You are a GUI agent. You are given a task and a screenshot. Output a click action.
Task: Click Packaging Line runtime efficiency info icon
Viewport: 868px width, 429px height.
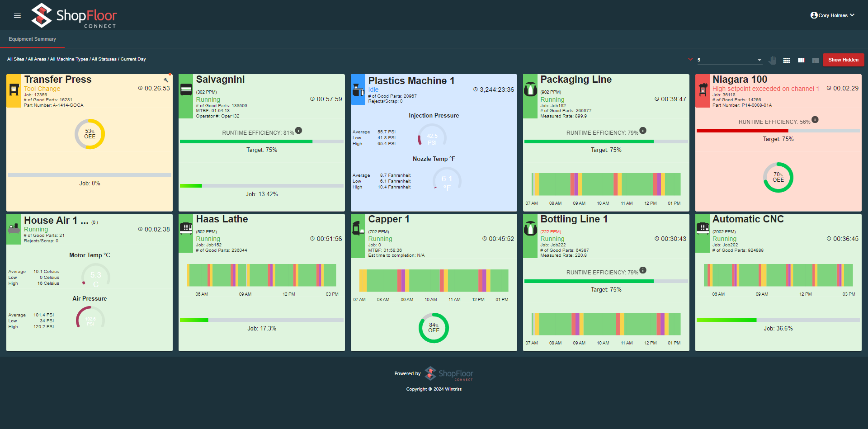pyautogui.click(x=643, y=131)
